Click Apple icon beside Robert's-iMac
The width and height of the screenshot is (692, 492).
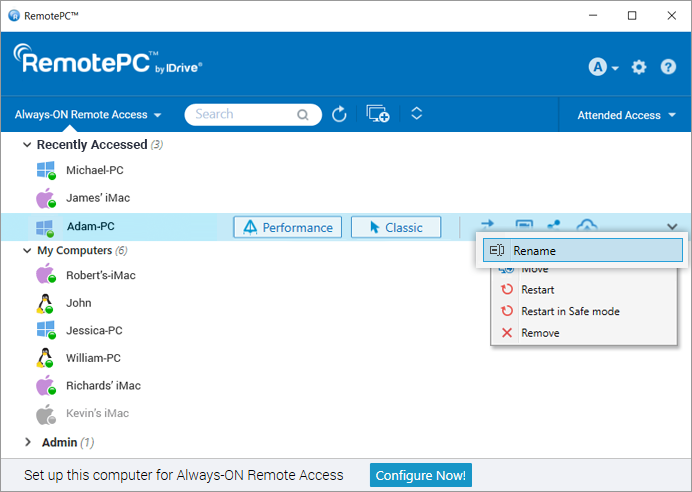pyautogui.click(x=46, y=274)
